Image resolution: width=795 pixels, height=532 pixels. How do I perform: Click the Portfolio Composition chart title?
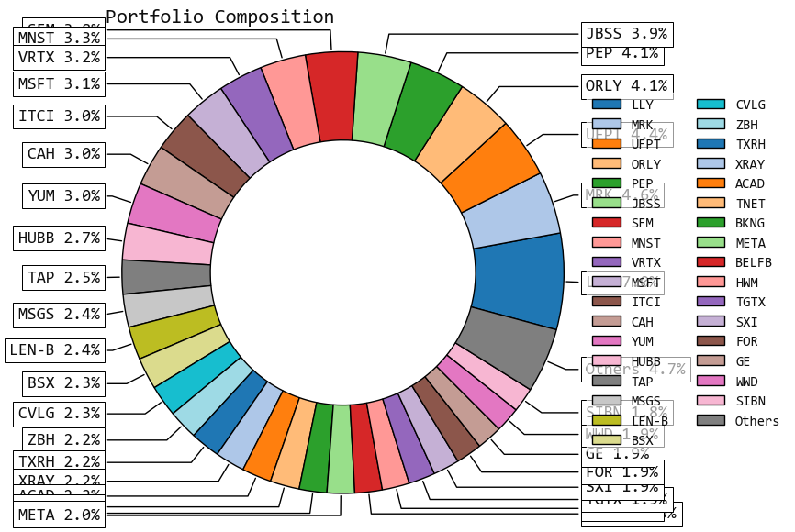pos(220,17)
